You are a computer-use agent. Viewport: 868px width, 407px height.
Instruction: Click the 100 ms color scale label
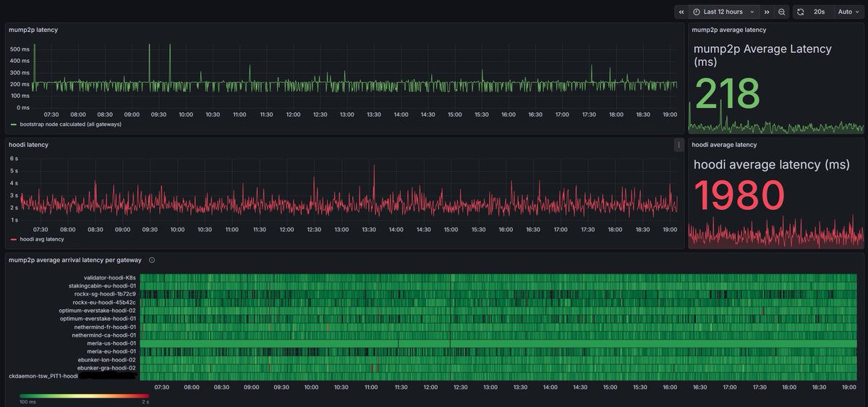(27, 402)
